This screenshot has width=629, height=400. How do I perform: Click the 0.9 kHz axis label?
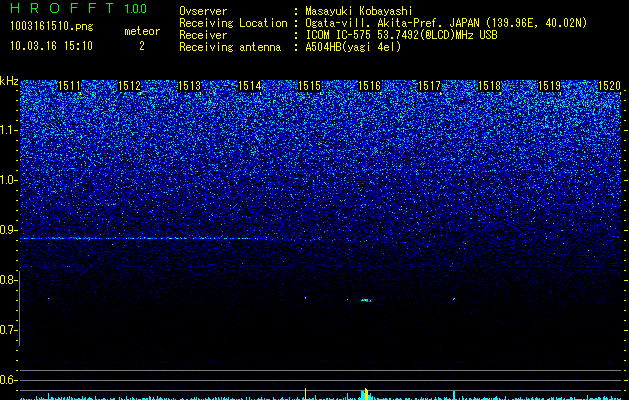click(x=8, y=230)
